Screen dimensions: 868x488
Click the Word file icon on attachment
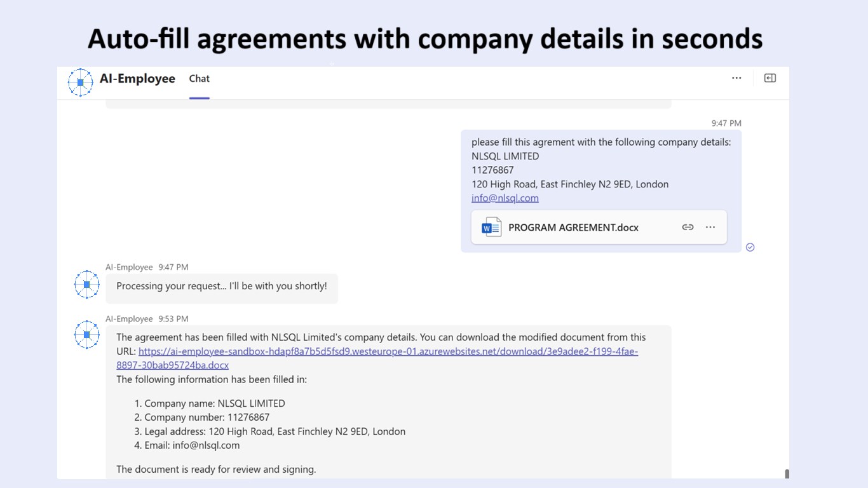(491, 227)
